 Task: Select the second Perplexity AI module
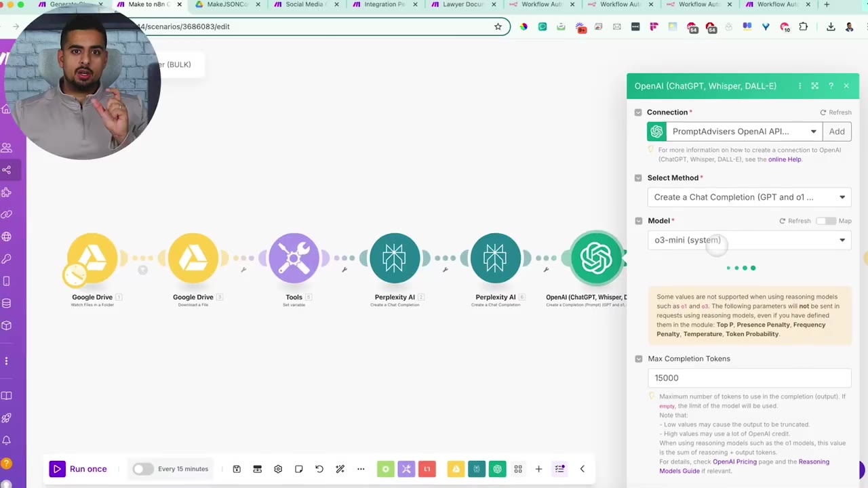(x=496, y=258)
